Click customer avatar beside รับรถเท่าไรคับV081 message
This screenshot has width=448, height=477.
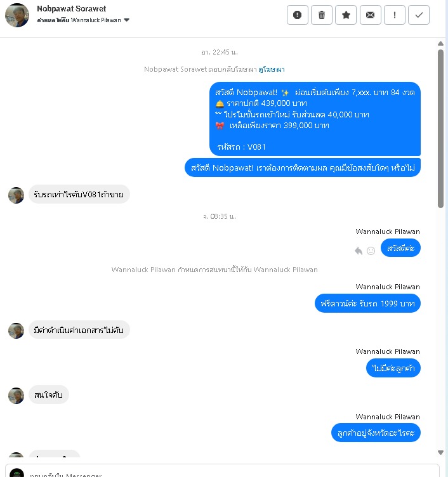tap(16, 195)
